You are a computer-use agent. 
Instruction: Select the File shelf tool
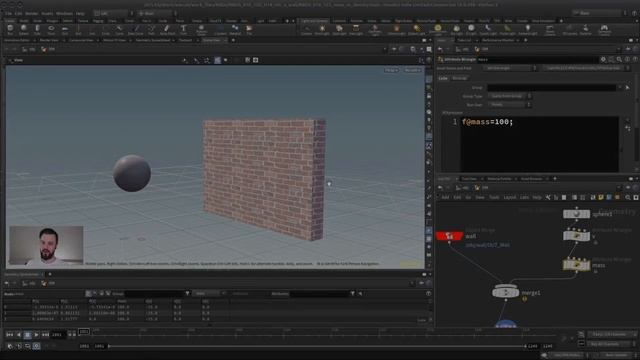point(249,29)
